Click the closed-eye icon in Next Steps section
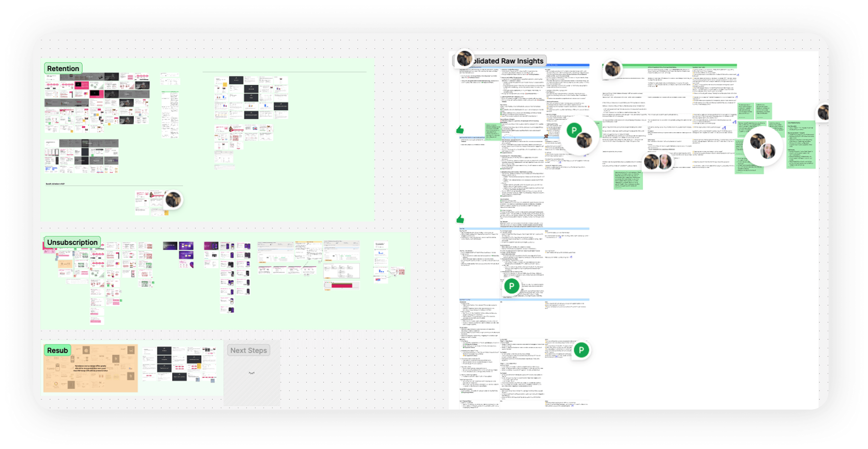The width and height of the screenshot is (868, 449). coord(251,373)
